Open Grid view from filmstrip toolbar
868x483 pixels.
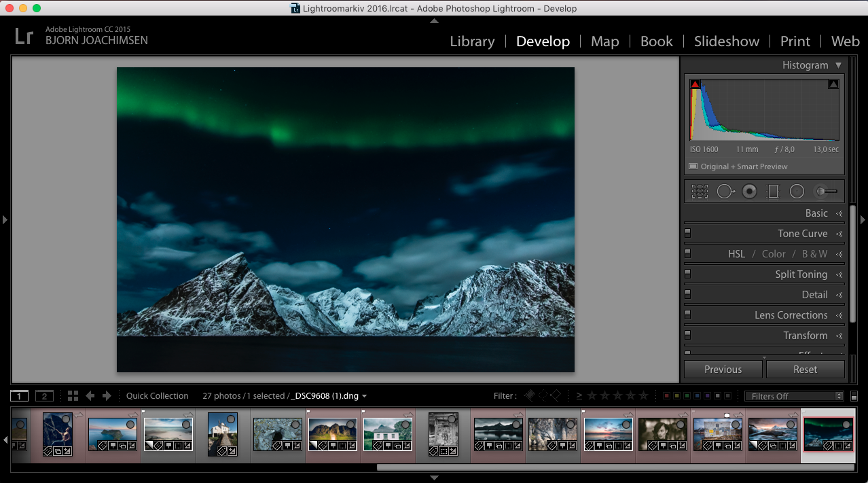(73, 396)
